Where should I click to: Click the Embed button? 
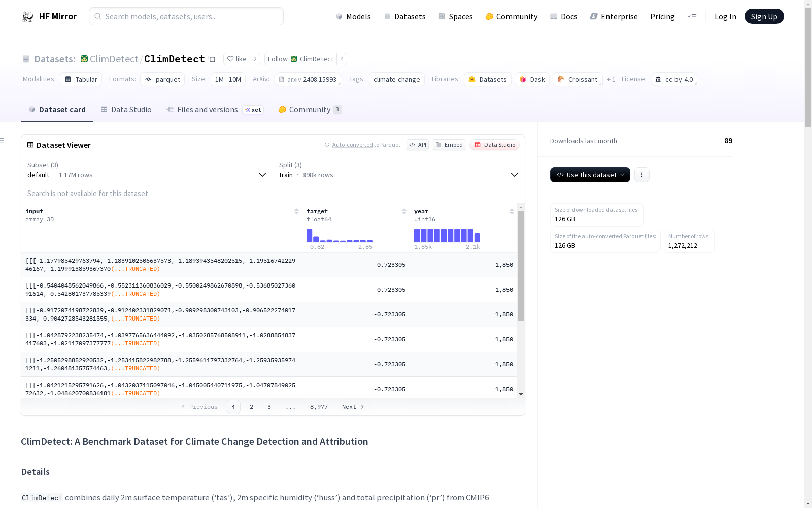click(449, 145)
